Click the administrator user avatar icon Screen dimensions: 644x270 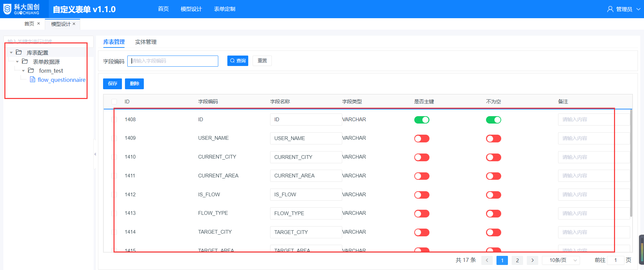[610, 9]
